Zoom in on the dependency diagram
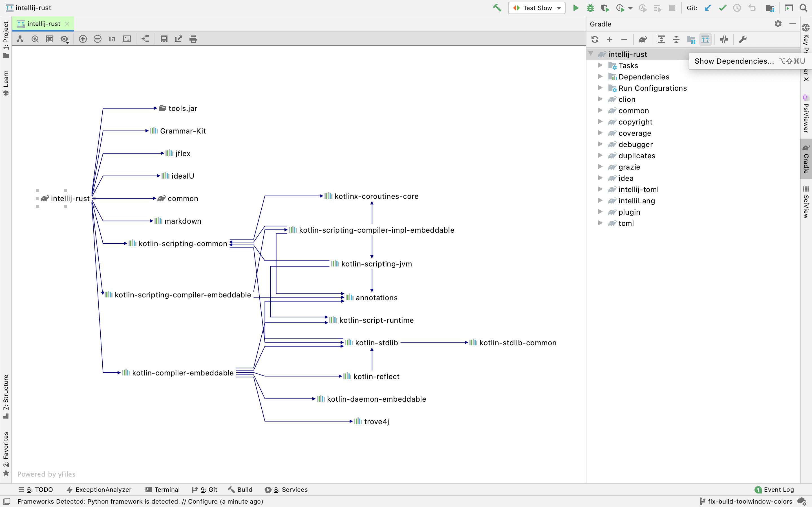The width and height of the screenshot is (812, 507). click(83, 39)
